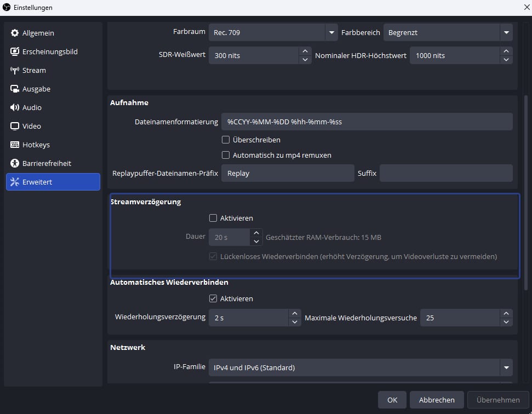Click the Übernehmen button
The width and height of the screenshot is (532, 414).
pyautogui.click(x=498, y=400)
